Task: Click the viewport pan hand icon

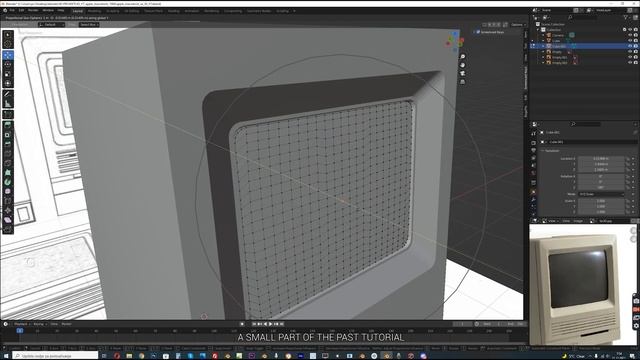Action: coord(462,65)
